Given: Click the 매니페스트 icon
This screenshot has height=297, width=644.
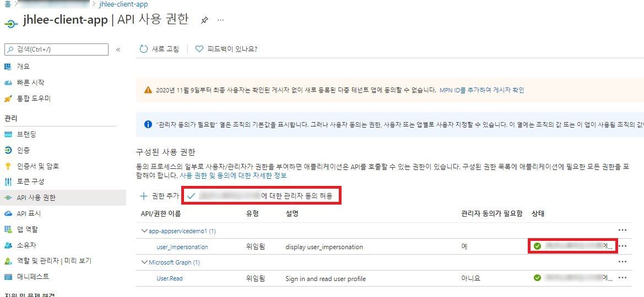Looking at the screenshot, I should tap(8, 277).
